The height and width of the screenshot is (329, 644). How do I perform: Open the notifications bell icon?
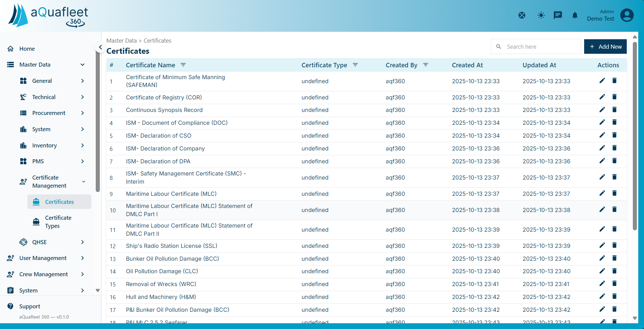tap(575, 15)
